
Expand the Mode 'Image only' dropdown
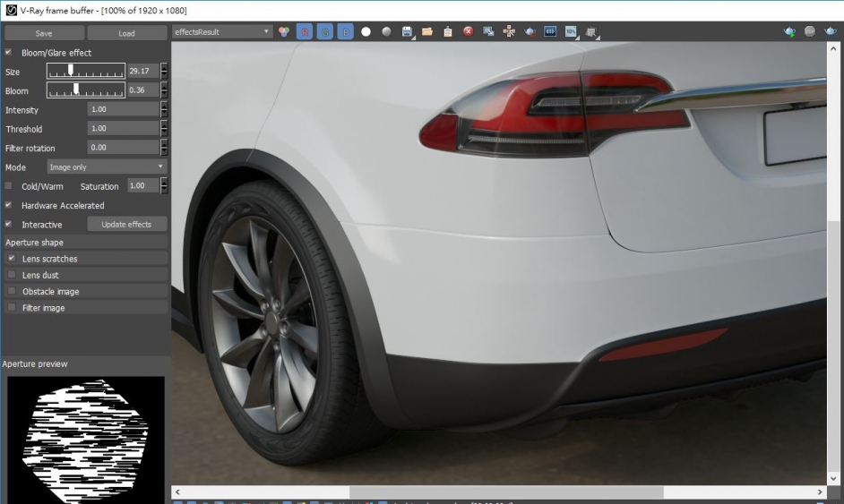click(x=107, y=167)
